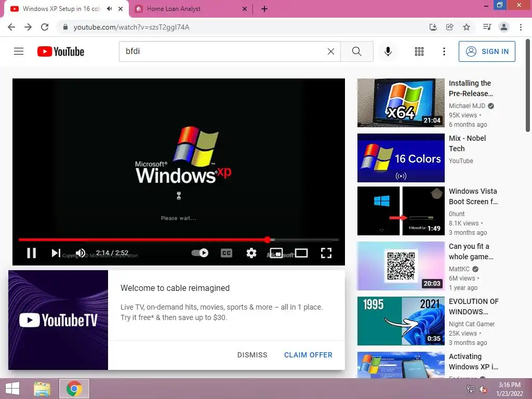
Task: Bookmark this page with star
Action: [x=467, y=27]
